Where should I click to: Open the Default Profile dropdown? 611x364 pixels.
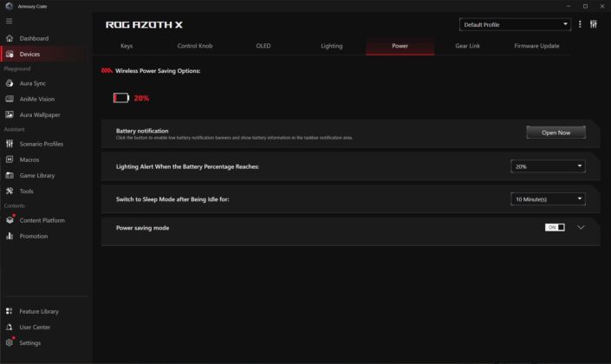[515, 24]
